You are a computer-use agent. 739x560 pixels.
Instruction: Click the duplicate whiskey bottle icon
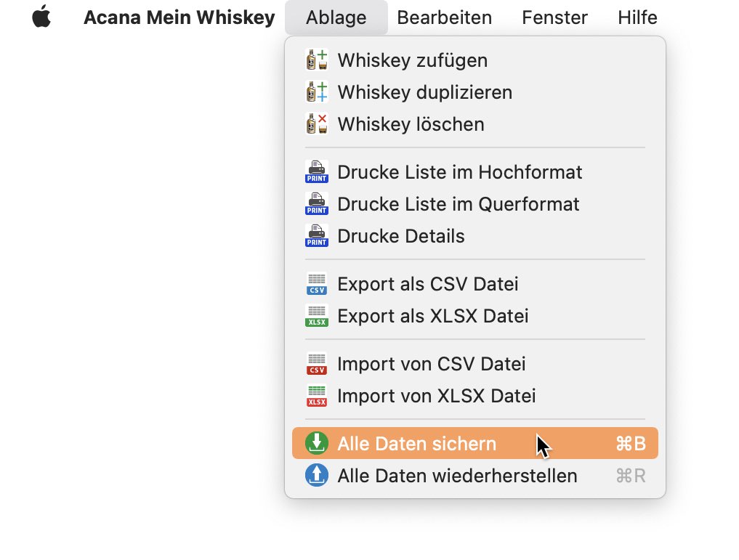click(x=317, y=92)
